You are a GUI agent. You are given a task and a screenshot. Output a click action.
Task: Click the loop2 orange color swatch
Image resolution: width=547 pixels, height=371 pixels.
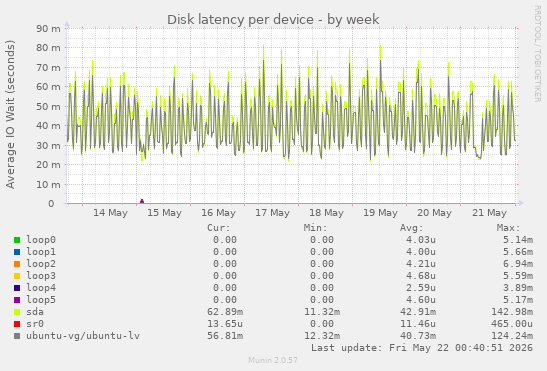coord(17,264)
